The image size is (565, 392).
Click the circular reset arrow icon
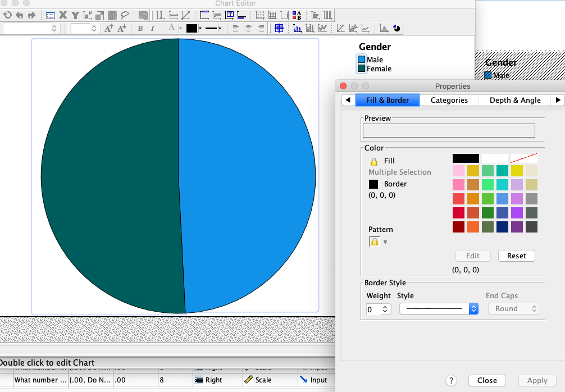(7, 15)
